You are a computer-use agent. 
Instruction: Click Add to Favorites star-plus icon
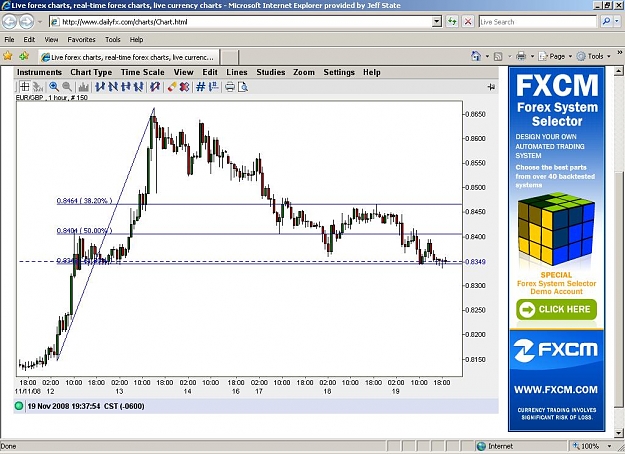[24, 56]
